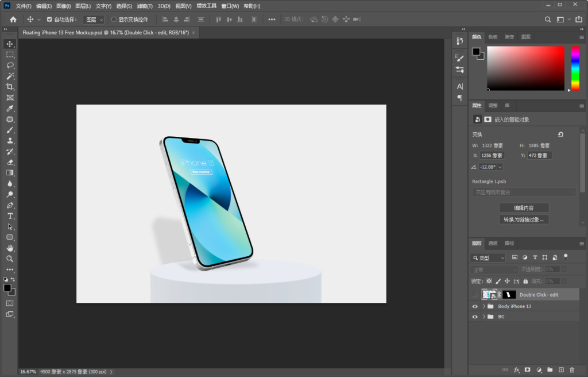Hide the Body iPhone 13 group
This screenshot has width=588, height=377.
[x=475, y=306]
